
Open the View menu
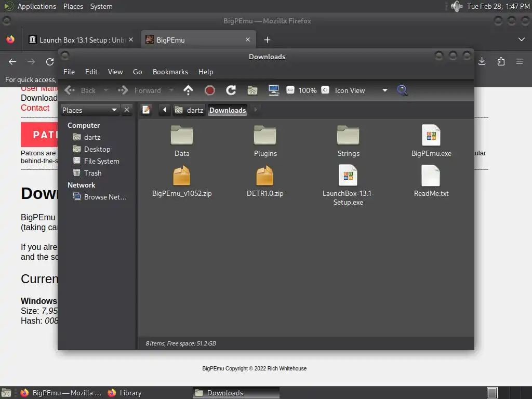coord(115,72)
